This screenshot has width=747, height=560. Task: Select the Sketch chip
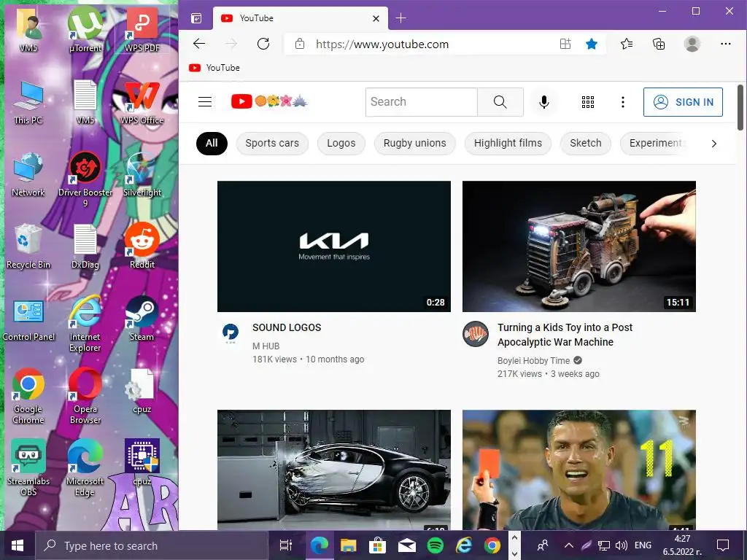point(586,144)
